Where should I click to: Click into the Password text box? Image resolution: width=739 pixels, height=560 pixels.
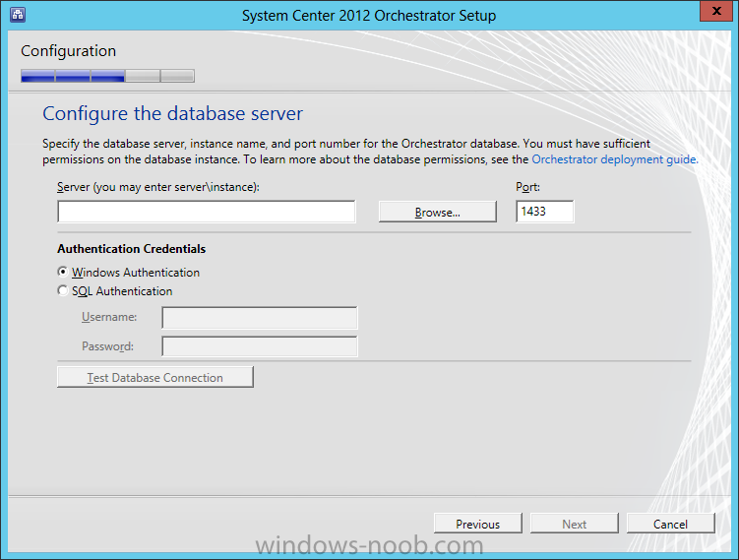(x=260, y=346)
